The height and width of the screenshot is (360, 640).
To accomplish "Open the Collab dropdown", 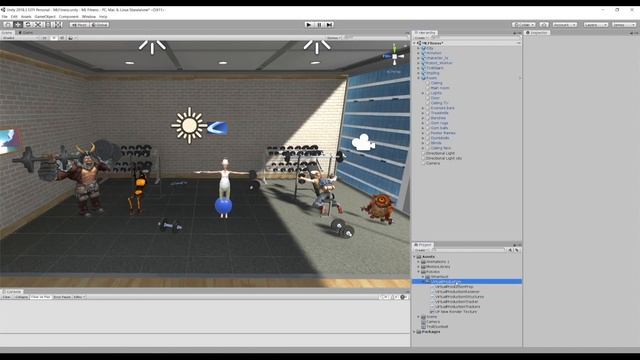I will (524, 25).
